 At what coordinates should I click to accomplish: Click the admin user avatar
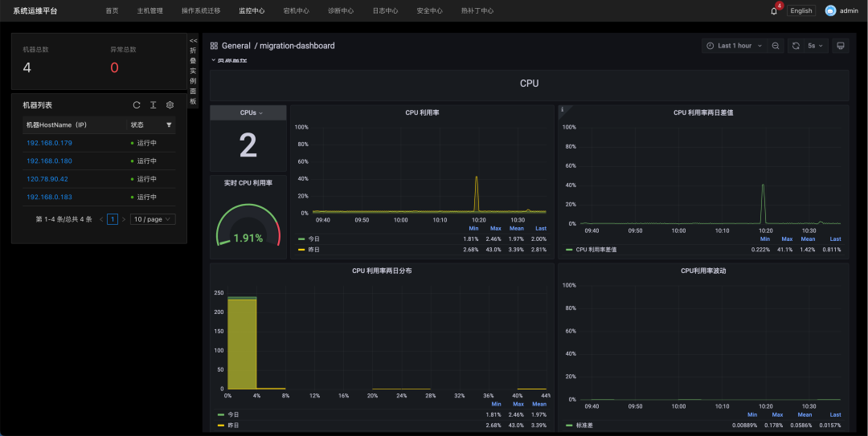[x=830, y=10]
